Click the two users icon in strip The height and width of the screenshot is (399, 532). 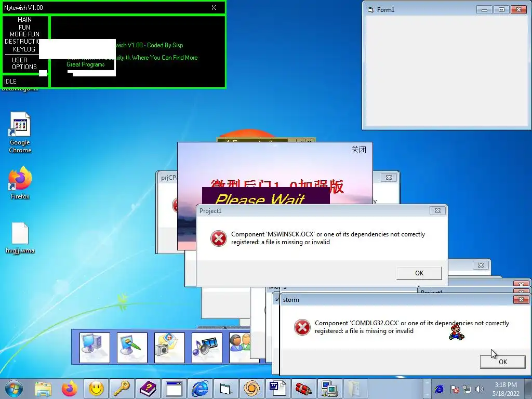pyautogui.click(x=240, y=348)
